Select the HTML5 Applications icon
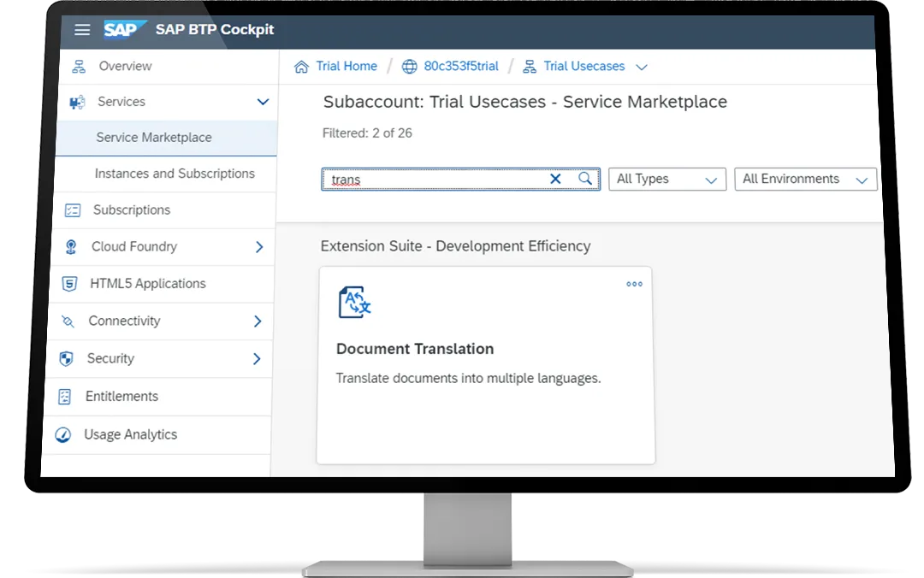The height and width of the screenshot is (578, 924). 69,283
